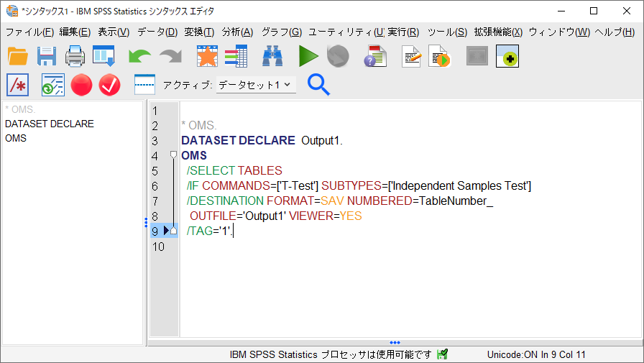This screenshot has height=363, width=644.
Task: Open the 表示(V) menu
Action: click(114, 32)
